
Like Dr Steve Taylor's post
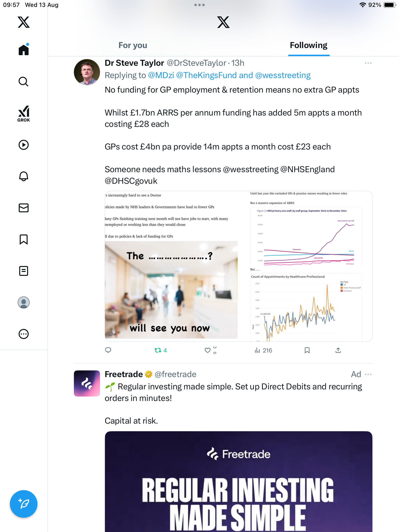(208, 350)
